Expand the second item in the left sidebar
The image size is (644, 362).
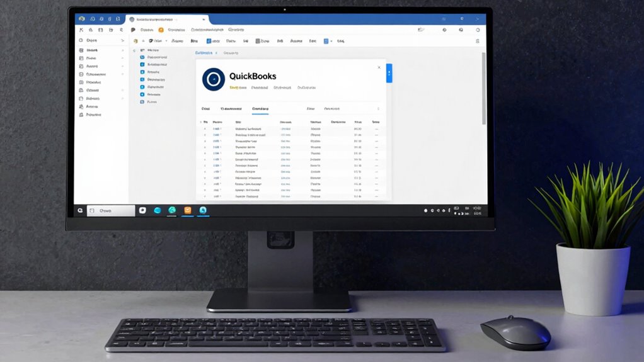click(122, 58)
